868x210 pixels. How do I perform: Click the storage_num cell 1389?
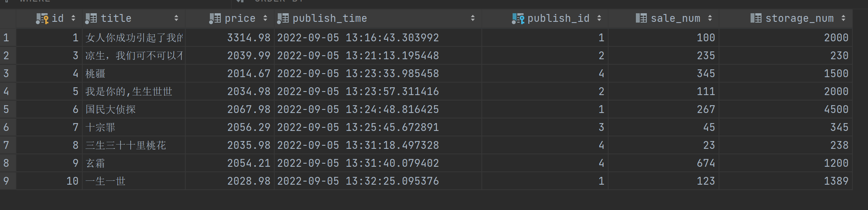[836, 181]
